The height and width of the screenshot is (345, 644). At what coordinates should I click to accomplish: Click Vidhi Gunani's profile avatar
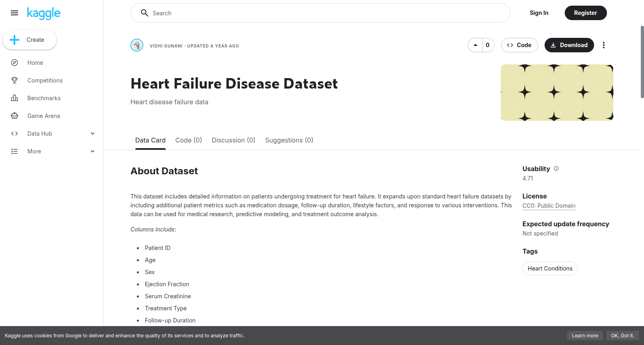pyautogui.click(x=137, y=45)
